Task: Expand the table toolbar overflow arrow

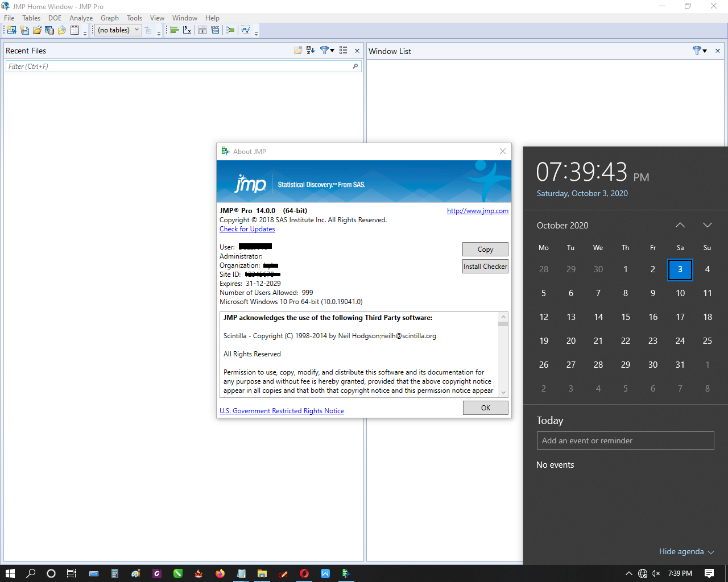Action: tap(159, 34)
